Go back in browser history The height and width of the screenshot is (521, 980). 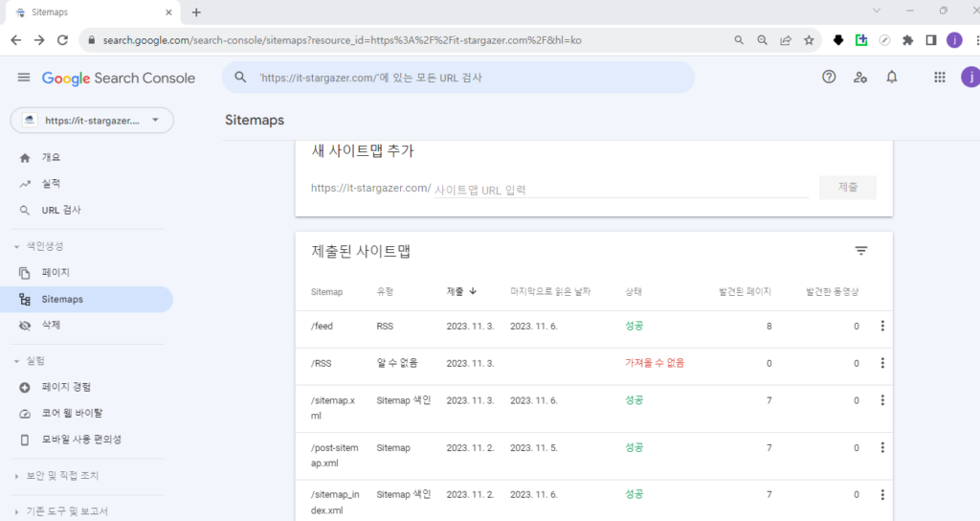15,40
